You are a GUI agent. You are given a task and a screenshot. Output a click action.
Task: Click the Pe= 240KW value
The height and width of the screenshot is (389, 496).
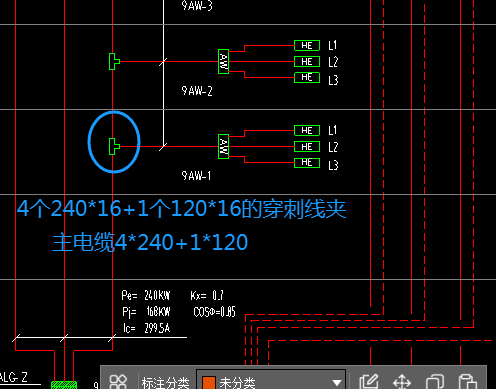(x=146, y=295)
